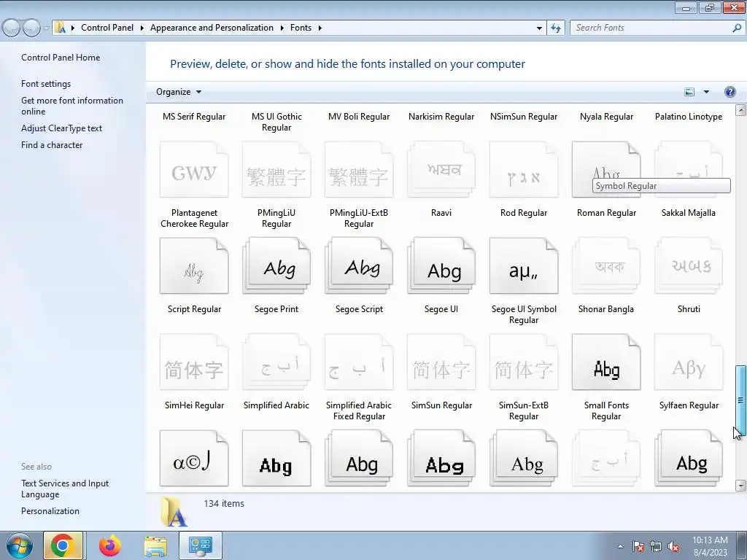
Task: Select the Shonar Bangla font icon
Action: point(606,265)
